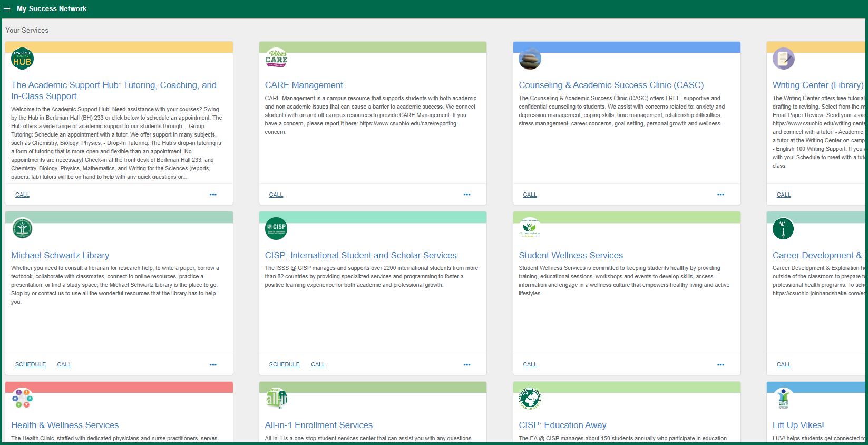Click the CISP Education Away globe icon
Image resolution: width=868 pixels, height=445 pixels.
pyautogui.click(x=530, y=399)
